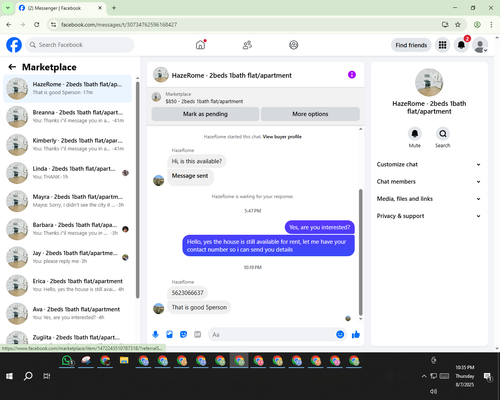The image size is (500, 400).
Task: Open Windows taskbar search
Action: pos(28,376)
